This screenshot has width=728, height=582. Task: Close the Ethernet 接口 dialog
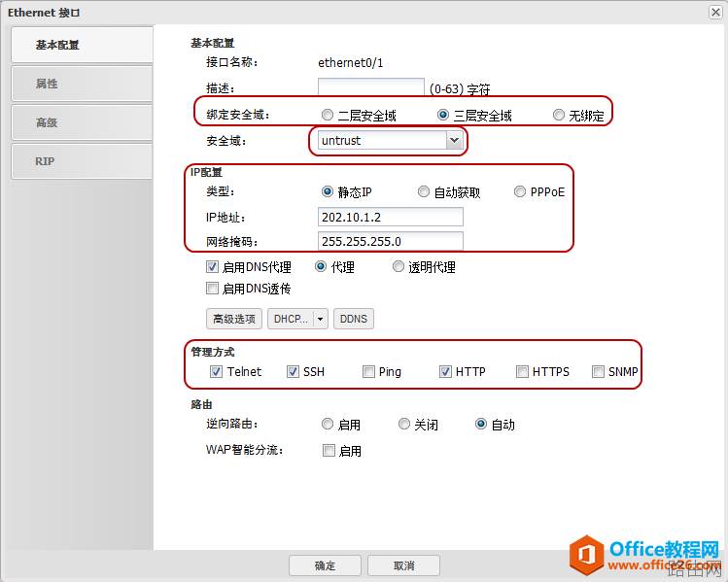[715, 12]
